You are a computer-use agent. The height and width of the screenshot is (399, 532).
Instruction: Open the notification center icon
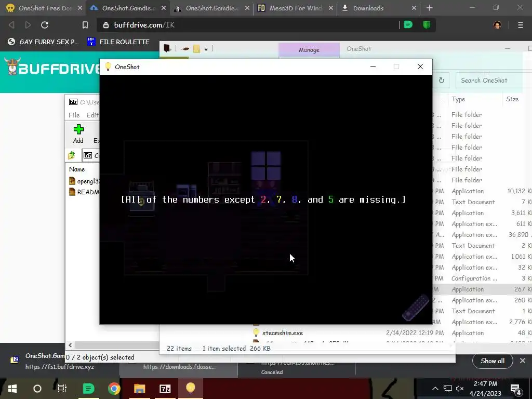click(x=516, y=390)
